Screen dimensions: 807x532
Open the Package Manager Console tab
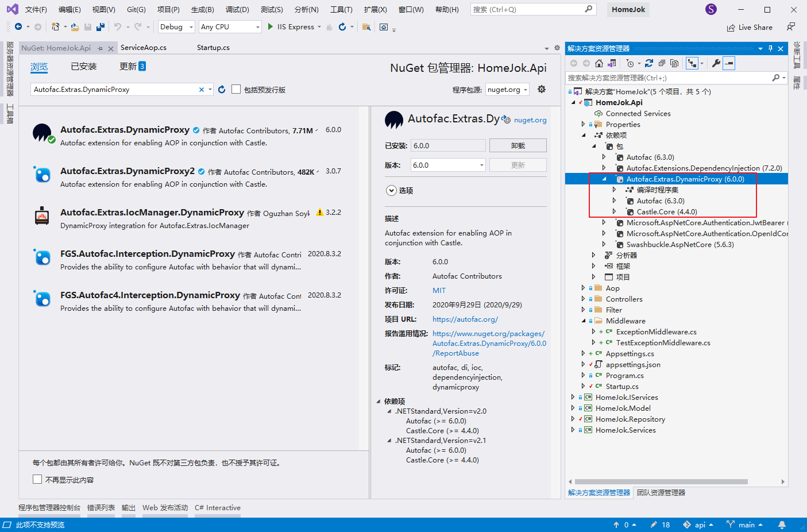tap(49, 508)
